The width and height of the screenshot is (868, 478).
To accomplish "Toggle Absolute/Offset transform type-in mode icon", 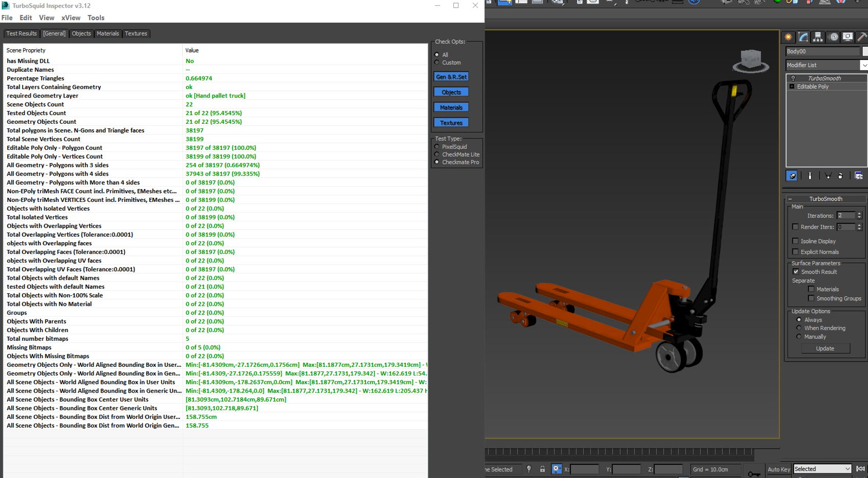I will (557, 469).
